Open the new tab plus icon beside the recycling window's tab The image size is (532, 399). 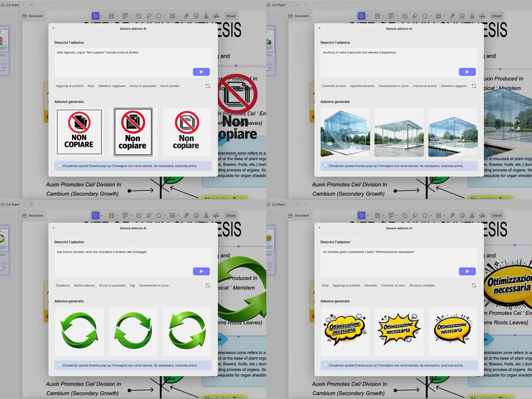click(39, 204)
